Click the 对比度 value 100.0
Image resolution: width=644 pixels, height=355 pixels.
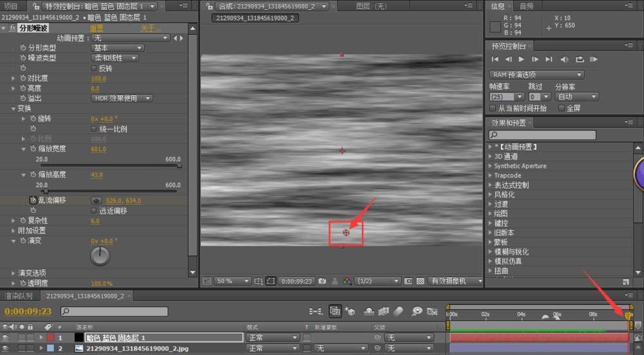(x=98, y=78)
